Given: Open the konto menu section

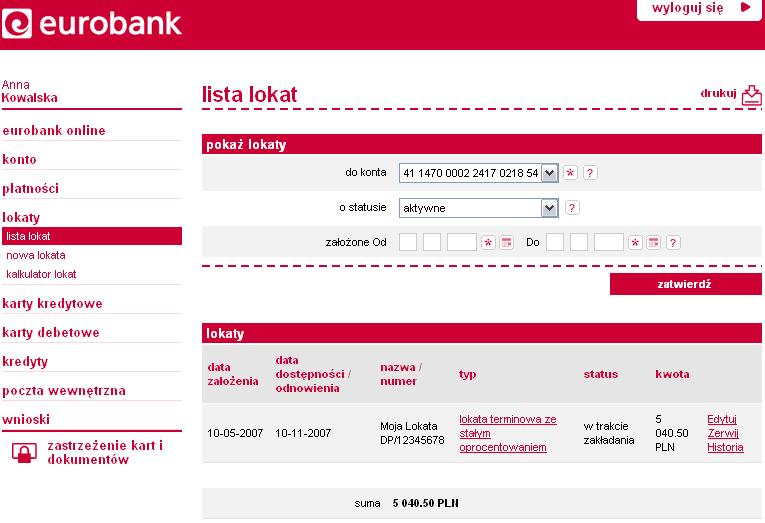Looking at the screenshot, I should [x=20, y=160].
